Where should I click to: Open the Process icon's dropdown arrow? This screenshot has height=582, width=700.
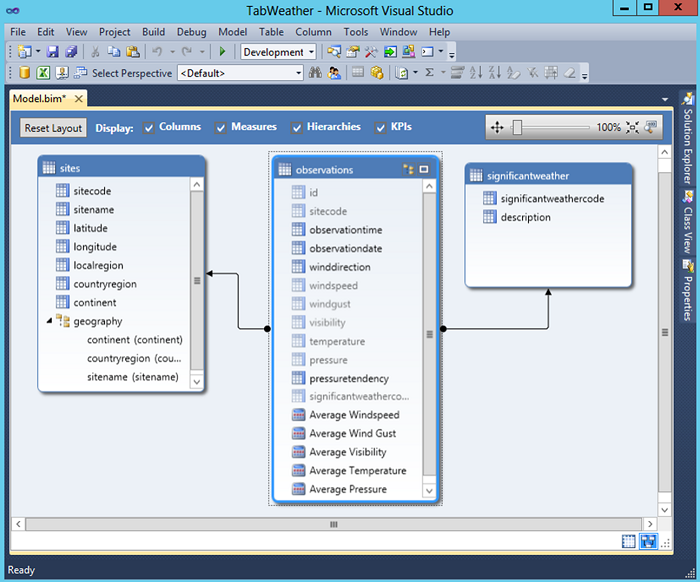point(415,72)
